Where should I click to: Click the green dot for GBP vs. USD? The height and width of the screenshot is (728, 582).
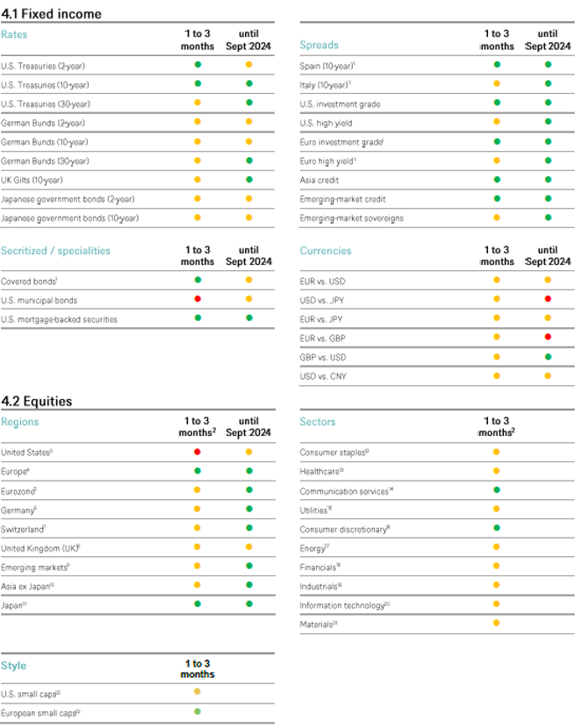547,356
